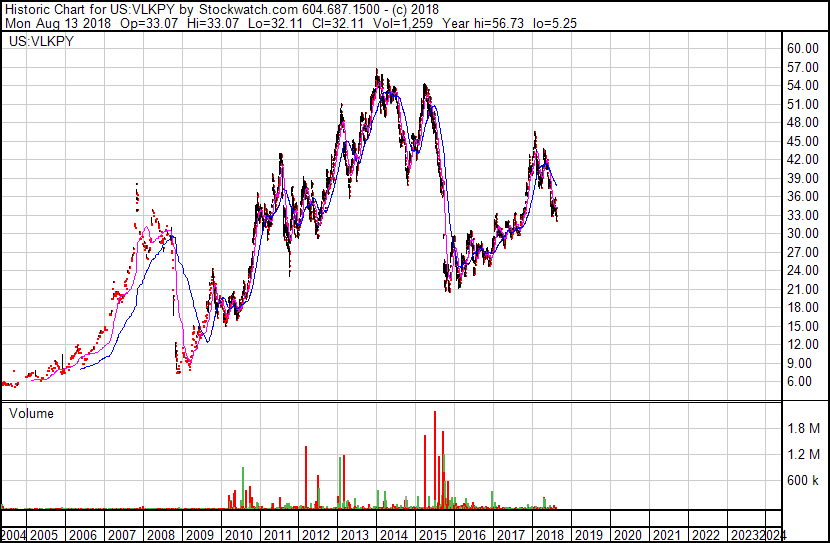
Task: Click the 'US:VLKPY' ticker label in chart
Action: point(41,41)
